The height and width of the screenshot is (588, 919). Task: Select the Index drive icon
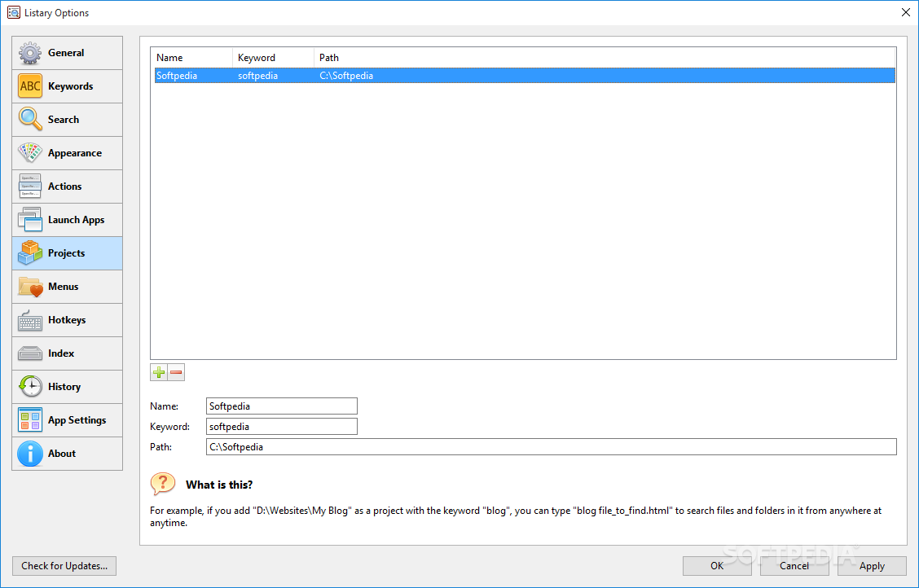coord(30,353)
